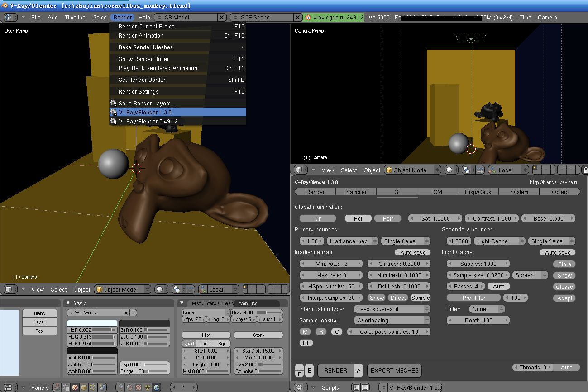Open the Sampler tab
Screen dimensions: 588x392
(356, 192)
